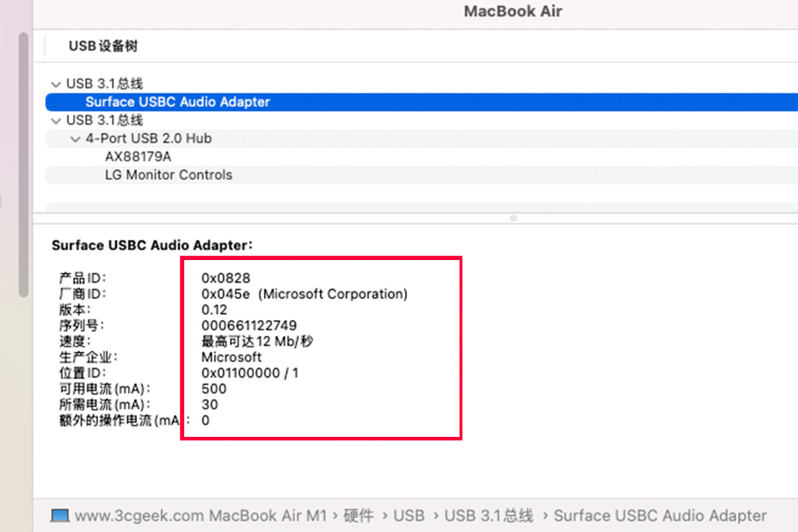Screen dimensions: 798x532
Task: Click the 位置ID label
Action: tap(82, 373)
